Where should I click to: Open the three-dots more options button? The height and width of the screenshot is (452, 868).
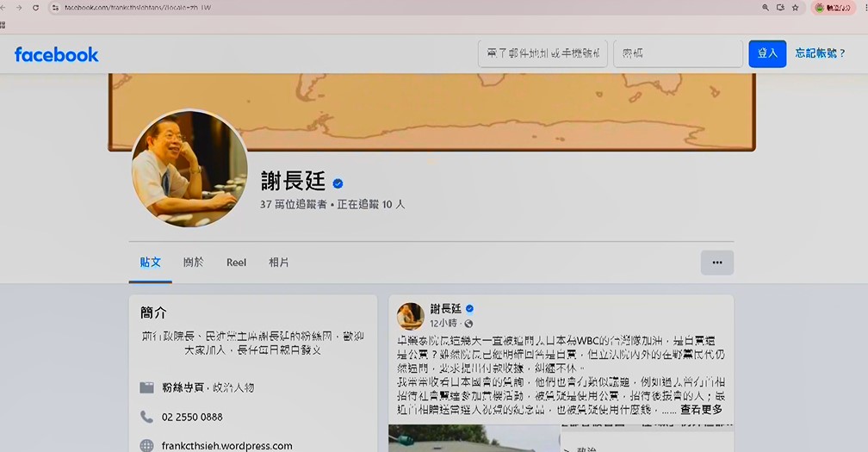(x=716, y=263)
